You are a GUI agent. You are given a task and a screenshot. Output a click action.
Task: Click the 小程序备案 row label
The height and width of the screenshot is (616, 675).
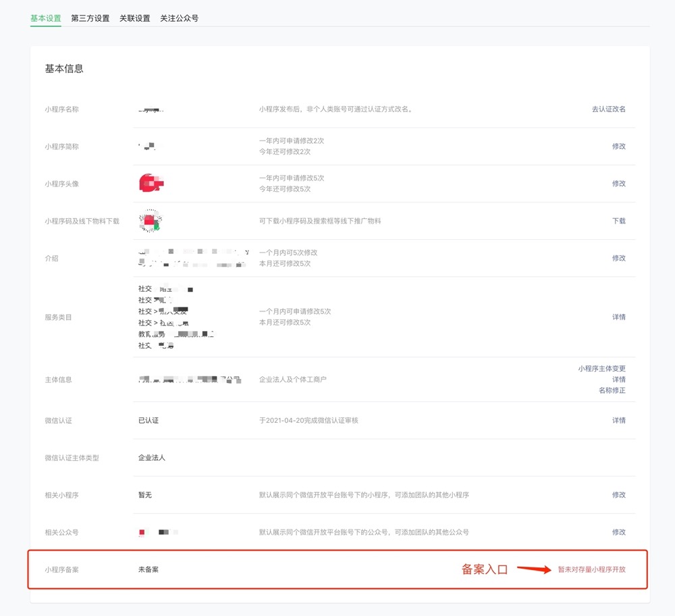tap(61, 569)
